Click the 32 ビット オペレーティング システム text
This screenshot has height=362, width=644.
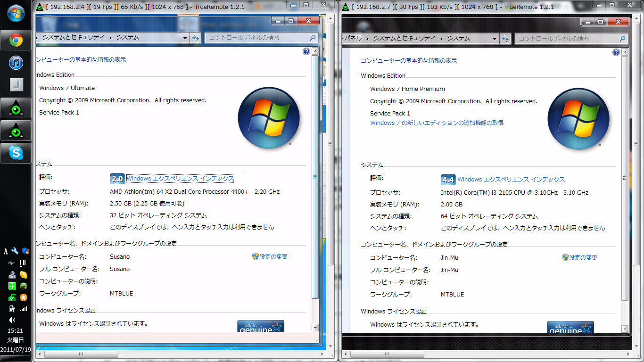(x=158, y=215)
